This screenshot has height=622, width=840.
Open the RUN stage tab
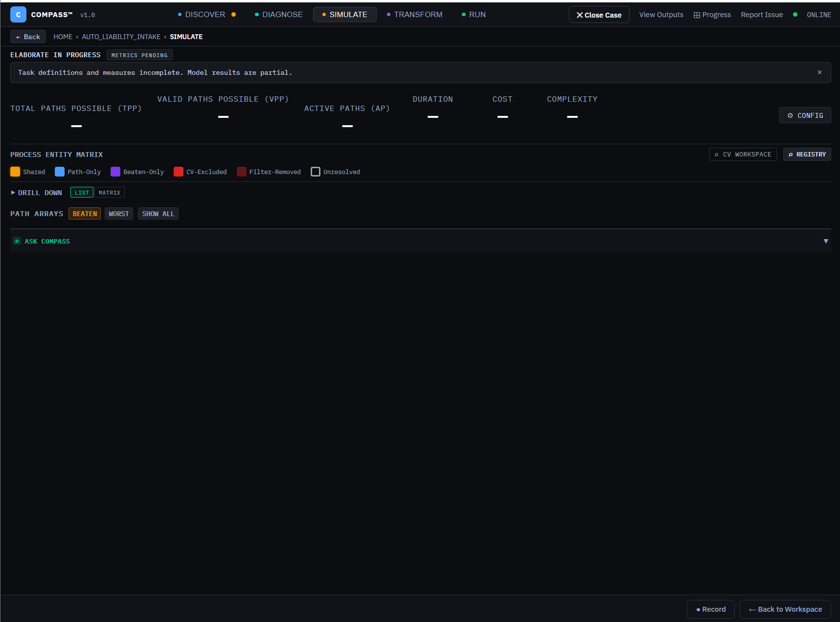(474, 15)
